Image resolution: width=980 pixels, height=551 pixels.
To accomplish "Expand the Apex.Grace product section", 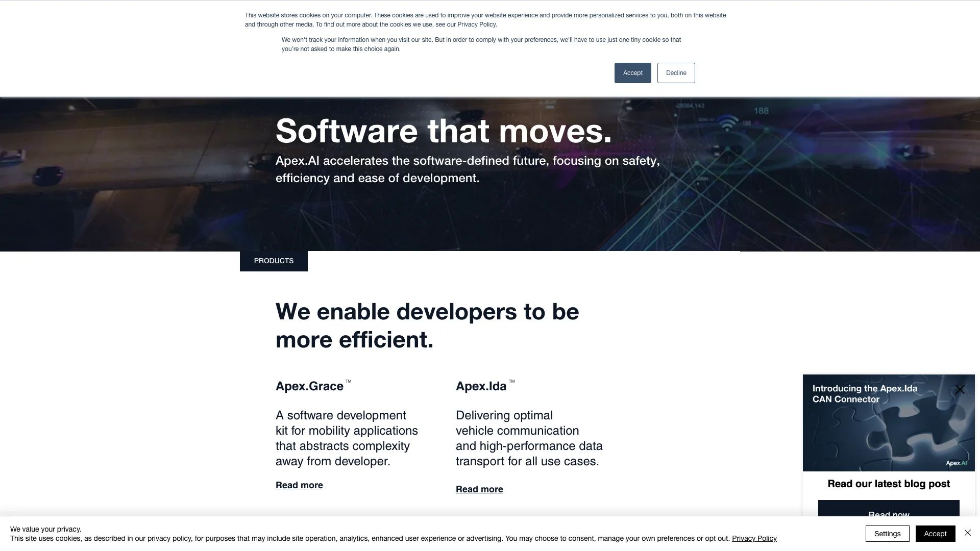I will pyautogui.click(x=299, y=485).
